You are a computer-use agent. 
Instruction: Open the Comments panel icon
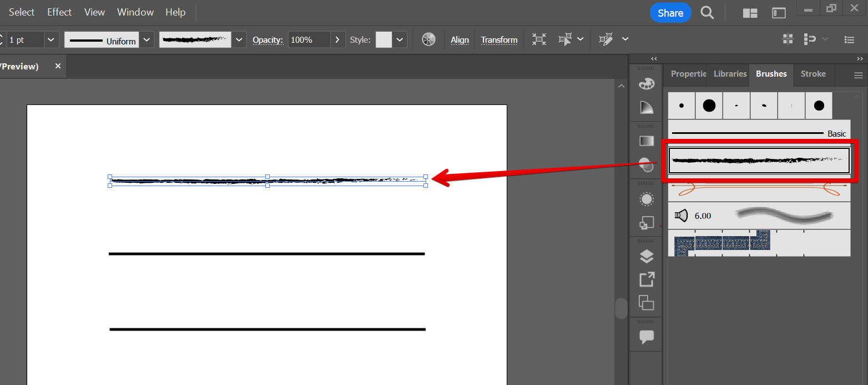click(x=647, y=337)
